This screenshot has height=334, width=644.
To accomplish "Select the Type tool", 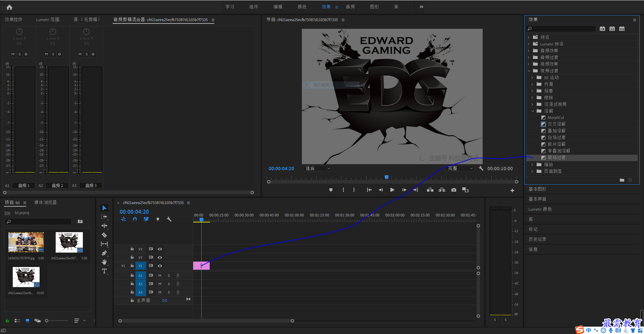I will (x=104, y=271).
